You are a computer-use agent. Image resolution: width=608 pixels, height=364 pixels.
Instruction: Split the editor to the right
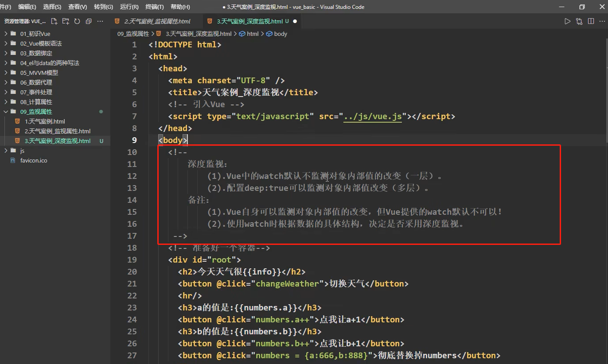pyautogui.click(x=591, y=21)
